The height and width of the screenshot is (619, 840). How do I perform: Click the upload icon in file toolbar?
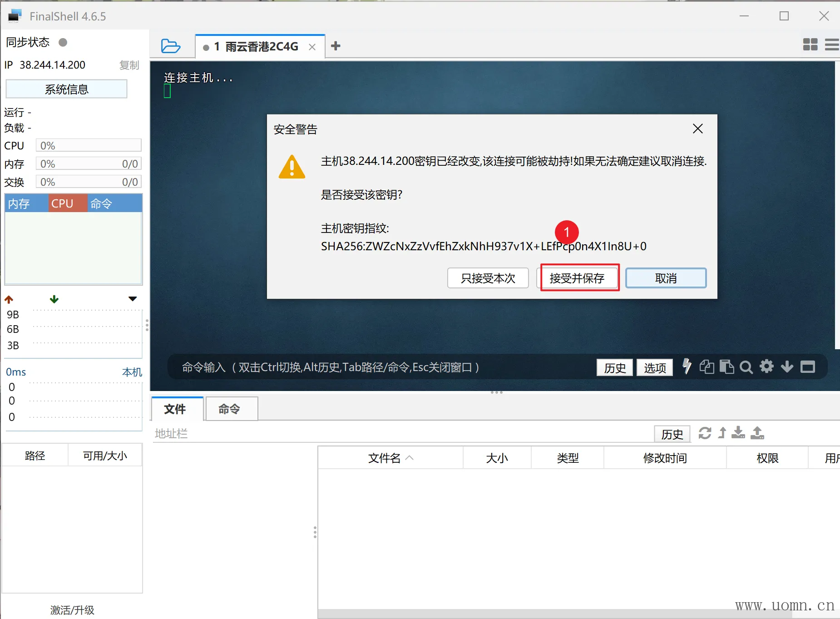pyautogui.click(x=757, y=433)
